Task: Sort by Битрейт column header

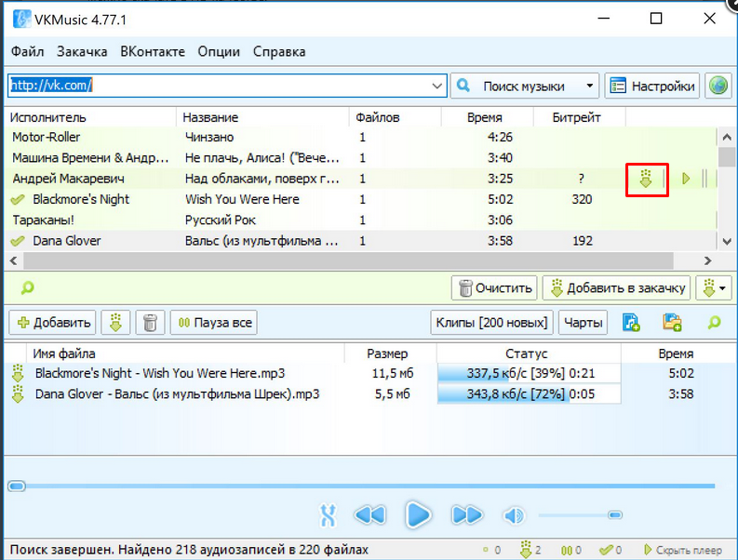Action: click(580, 117)
